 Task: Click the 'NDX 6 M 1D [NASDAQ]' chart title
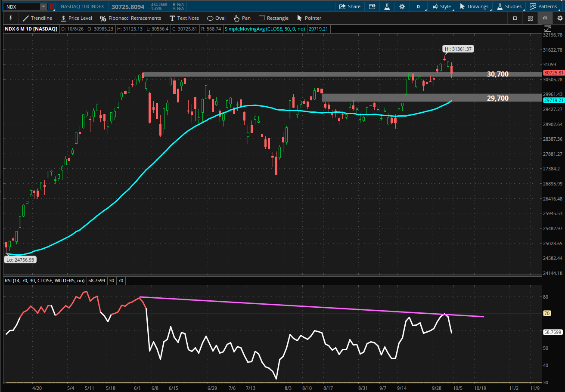coord(31,29)
